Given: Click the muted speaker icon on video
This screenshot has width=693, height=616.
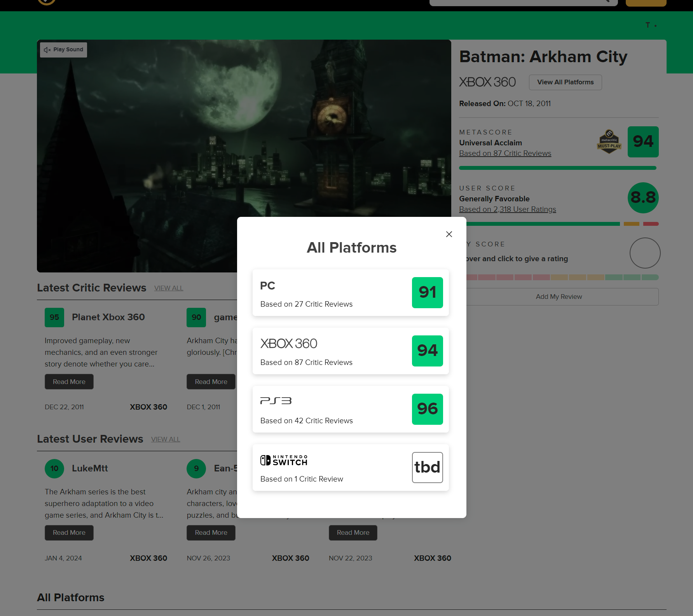Looking at the screenshot, I should click(x=47, y=50).
